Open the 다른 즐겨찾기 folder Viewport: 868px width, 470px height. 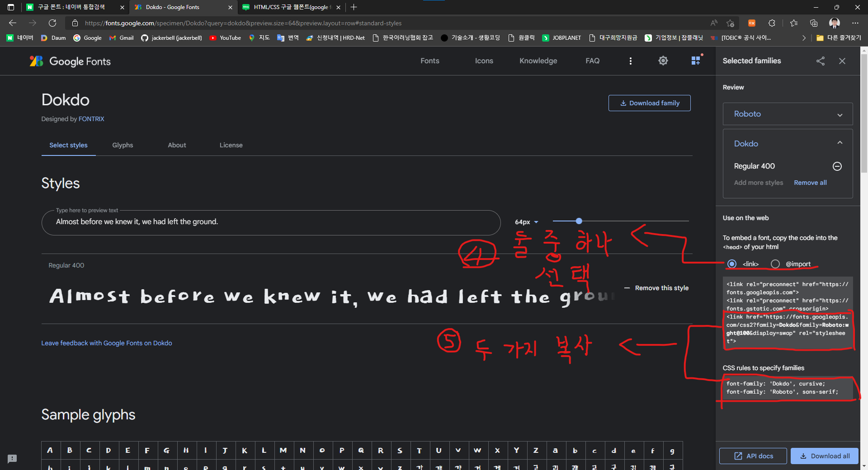coord(839,38)
